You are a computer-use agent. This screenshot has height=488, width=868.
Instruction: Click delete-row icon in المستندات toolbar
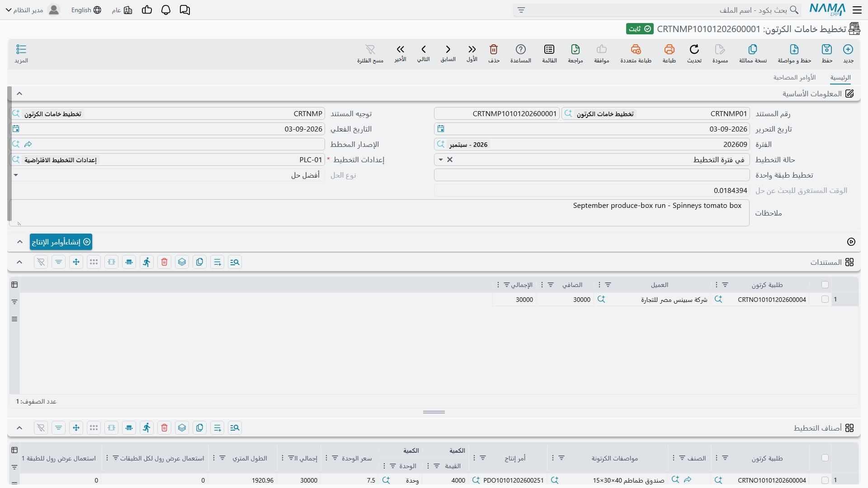coord(165,262)
